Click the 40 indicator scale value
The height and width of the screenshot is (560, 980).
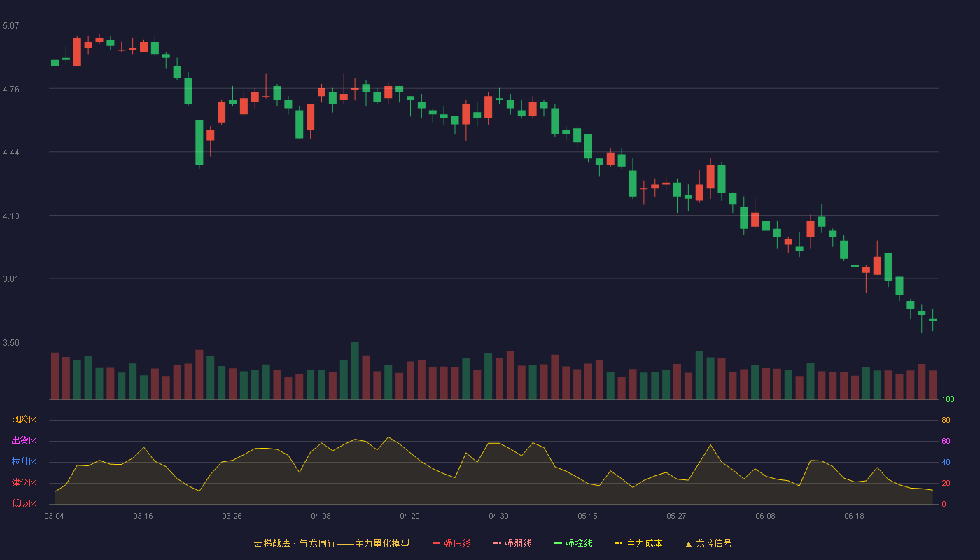pyautogui.click(x=946, y=463)
